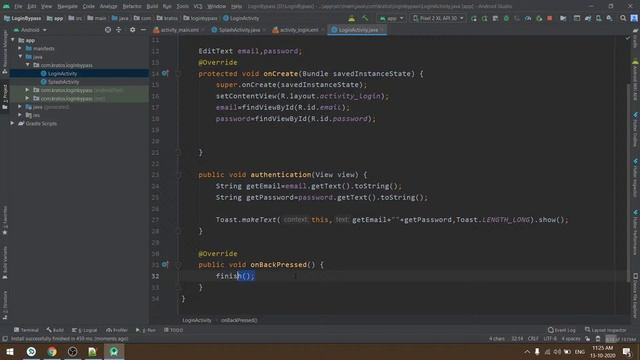Open the app run configuration dropdown

coord(391,18)
